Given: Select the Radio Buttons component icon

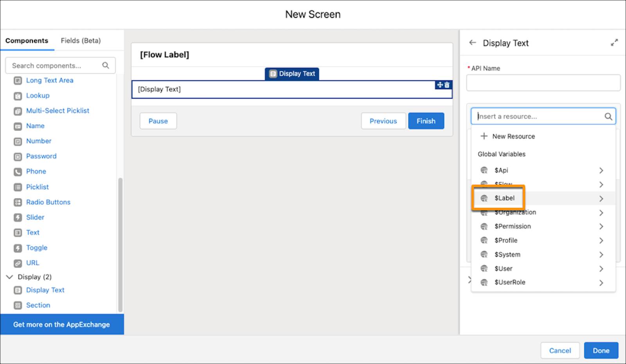Looking at the screenshot, I should pyautogui.click(x=18, y=202).
